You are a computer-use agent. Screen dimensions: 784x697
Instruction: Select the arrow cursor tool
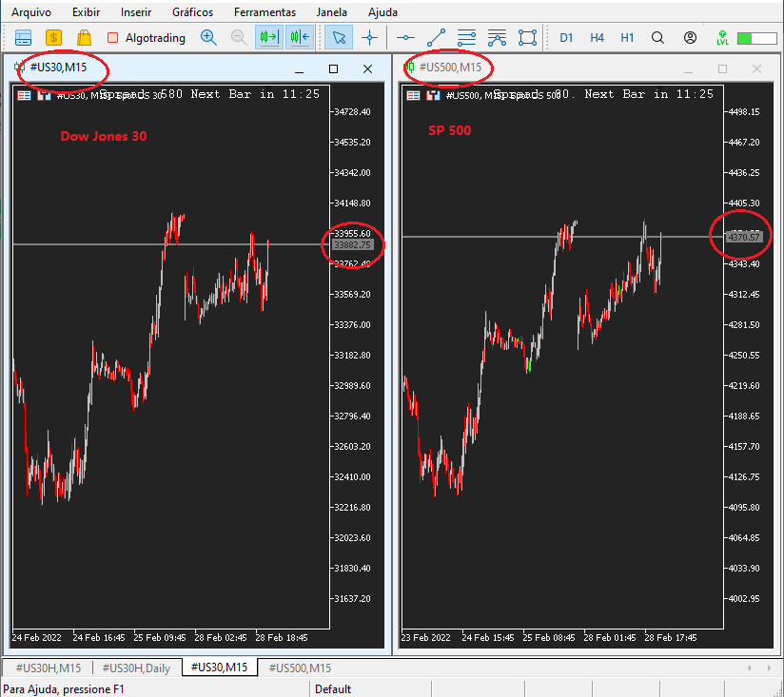tap(339, 37)
